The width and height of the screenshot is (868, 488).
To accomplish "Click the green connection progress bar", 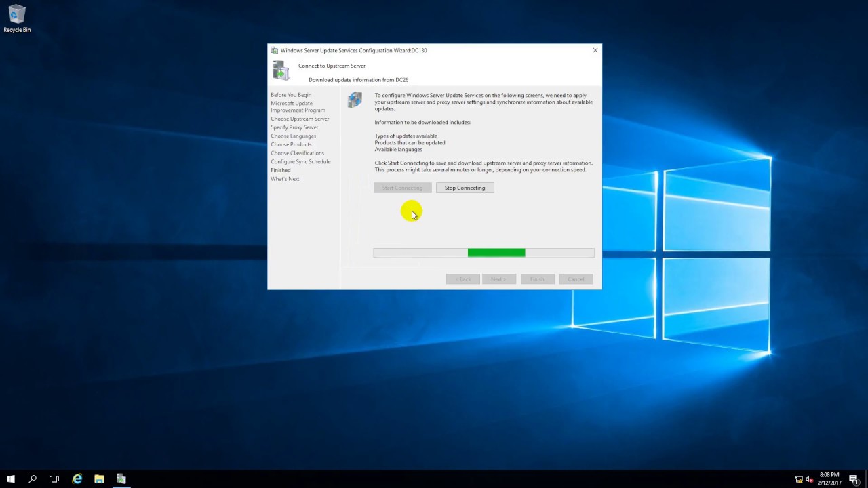I will point(484,253).
